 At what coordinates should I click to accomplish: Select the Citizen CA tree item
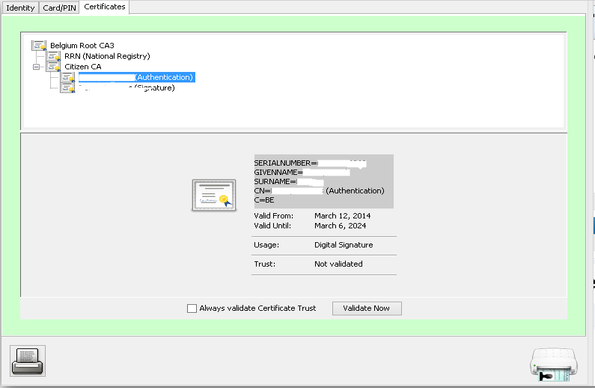[x=83, y=67]
